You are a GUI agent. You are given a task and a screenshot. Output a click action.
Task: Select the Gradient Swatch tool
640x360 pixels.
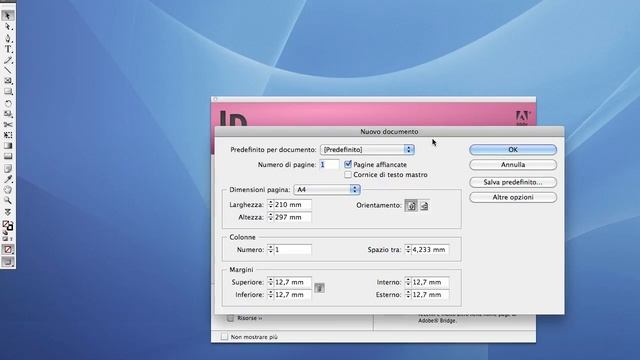point(8,145)
